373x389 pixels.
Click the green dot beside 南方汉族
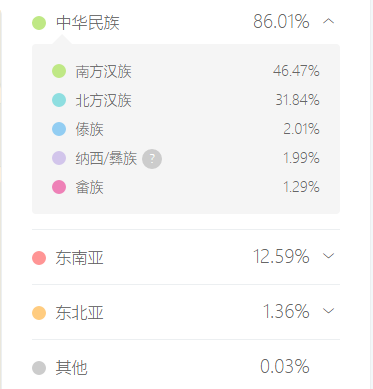coord(59,71)
